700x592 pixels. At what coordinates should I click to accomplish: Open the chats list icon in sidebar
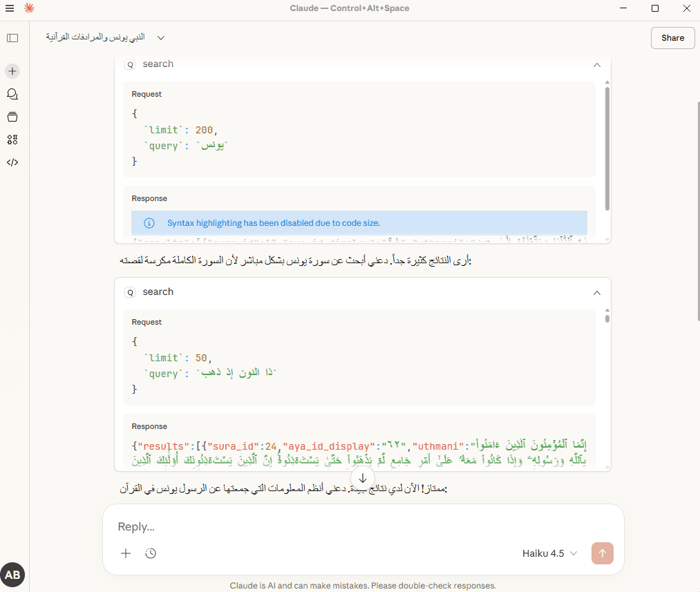pyautogui.click(x=12, y=94)
